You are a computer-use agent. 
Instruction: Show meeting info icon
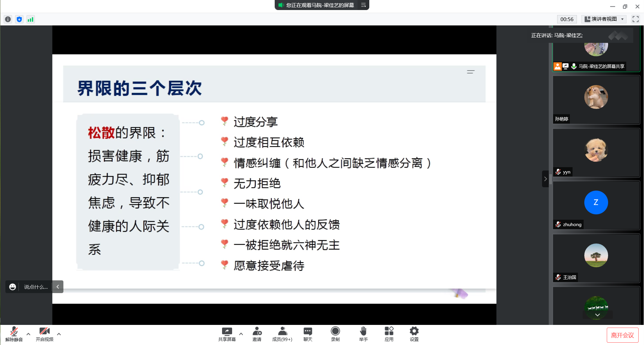(8, 19)
